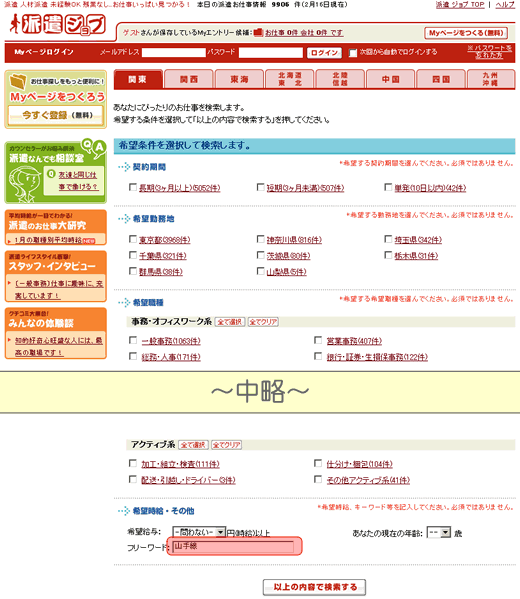
Task: Enable the 銀行・証券・生損保事務 checkbox
Action: pos(318,356)
